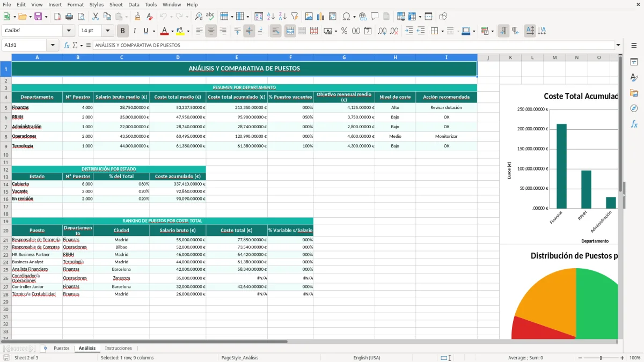
Task: Switch to the Instrucciones sheet tab
Action: pos(118,349)
